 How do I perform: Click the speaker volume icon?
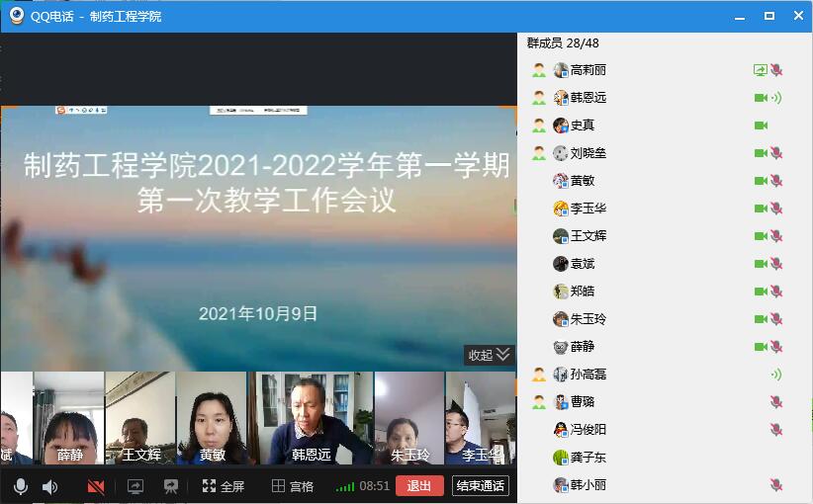pos(50,486)
